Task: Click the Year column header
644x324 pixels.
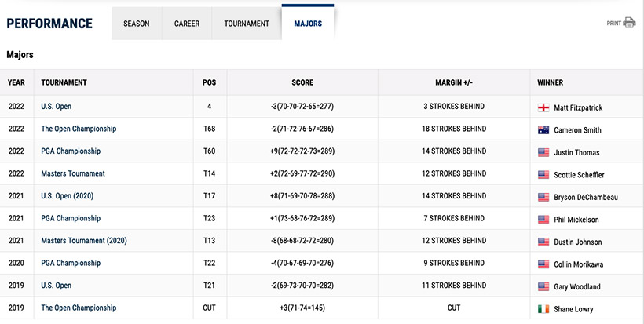Action: click(16, 82)
